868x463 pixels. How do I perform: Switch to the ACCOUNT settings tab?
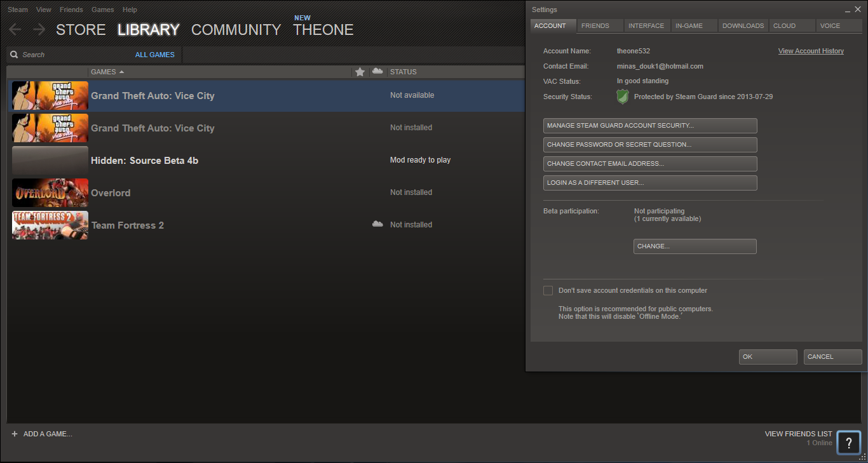pyautogui.click(x=553, y=25)
